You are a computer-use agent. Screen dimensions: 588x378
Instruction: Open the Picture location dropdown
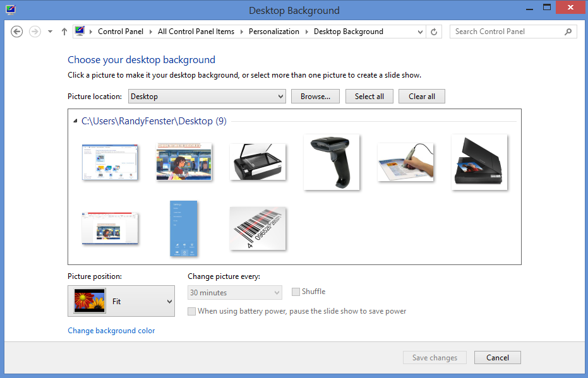[280, 96]
